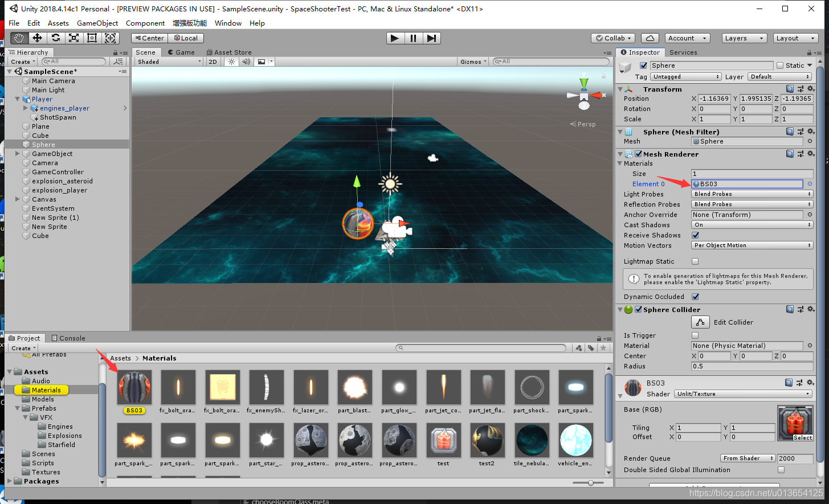
Task: Select the Move tool in toolbar
Action: click(x=37, y=38)
